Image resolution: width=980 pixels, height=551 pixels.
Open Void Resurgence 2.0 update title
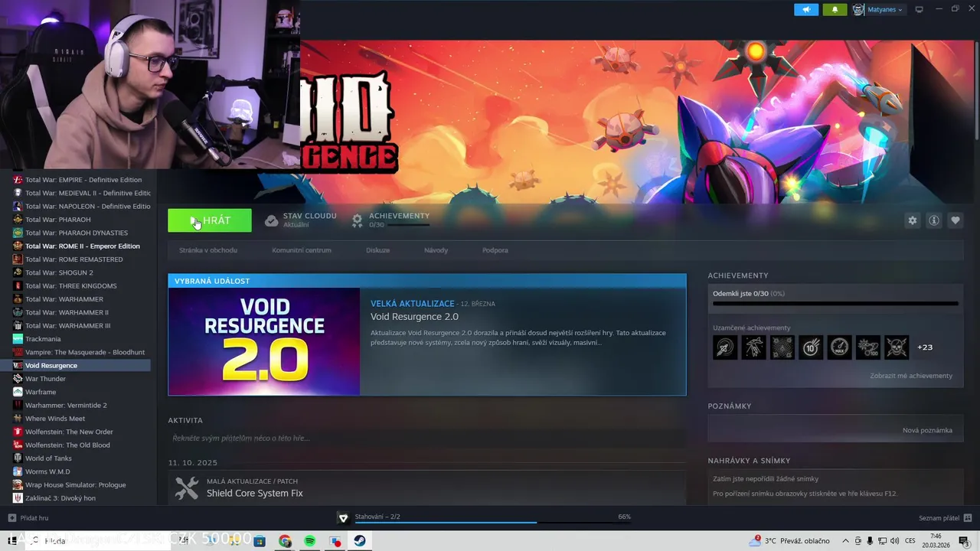coord(414,317)
